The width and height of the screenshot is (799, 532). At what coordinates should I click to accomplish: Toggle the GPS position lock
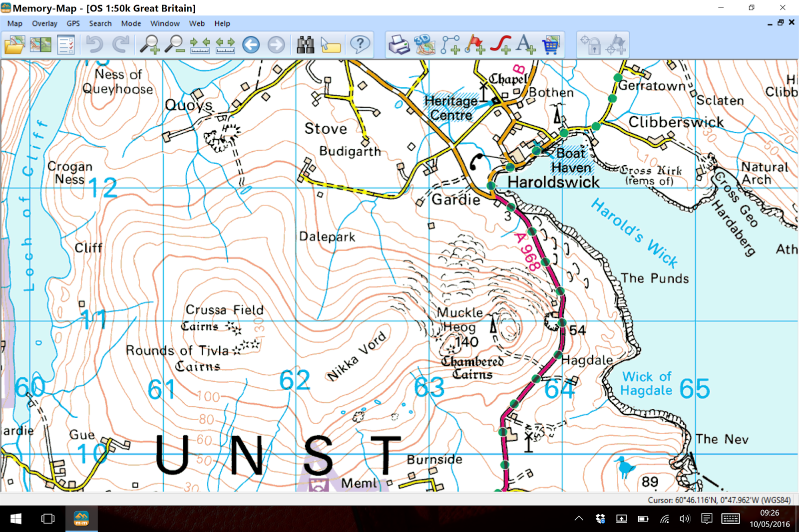[x=591, y=44]
